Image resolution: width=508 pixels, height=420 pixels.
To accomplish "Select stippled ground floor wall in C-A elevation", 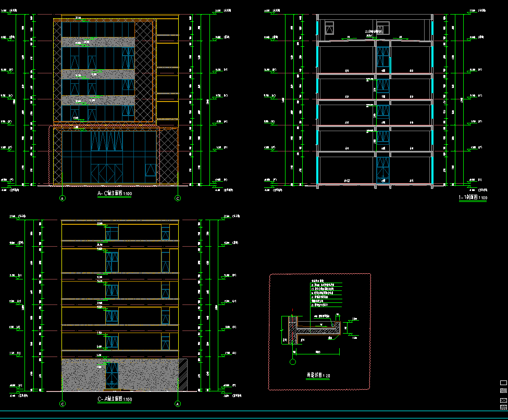I will 83,375.
